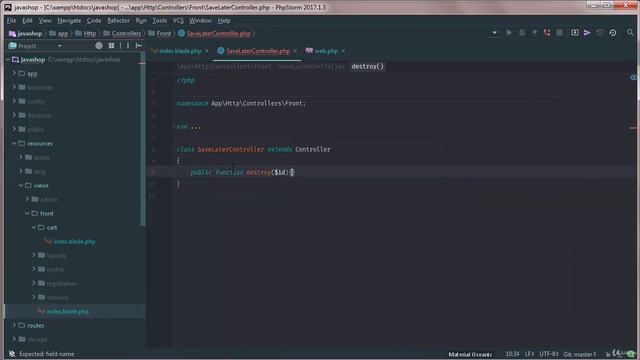Click the collapse-all icon in Project panel
The image size is (640, 360).
[x=111, y=46]
